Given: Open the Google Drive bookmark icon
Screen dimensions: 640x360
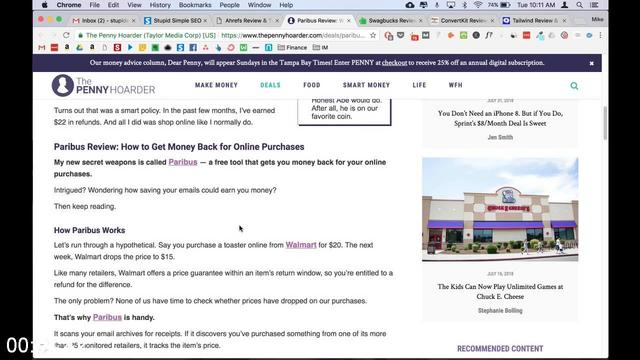Looking at the screenshot, I should [x=80, y=48].
